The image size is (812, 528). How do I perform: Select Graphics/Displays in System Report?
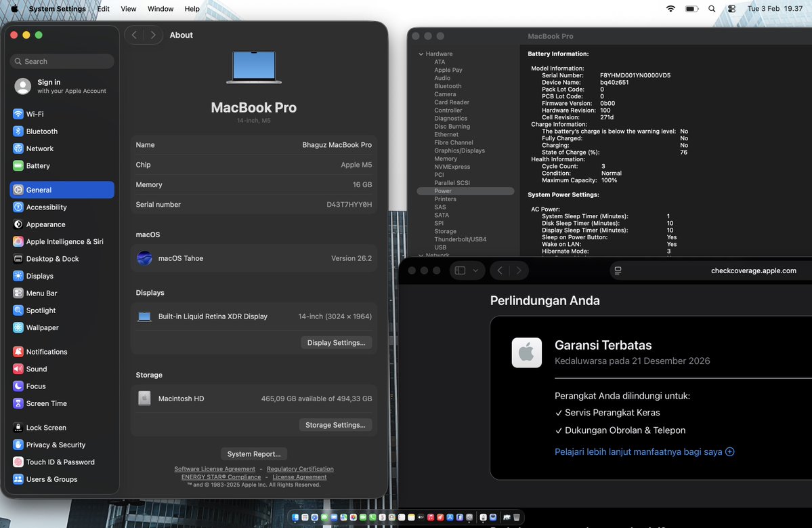[x=459, y=150]
